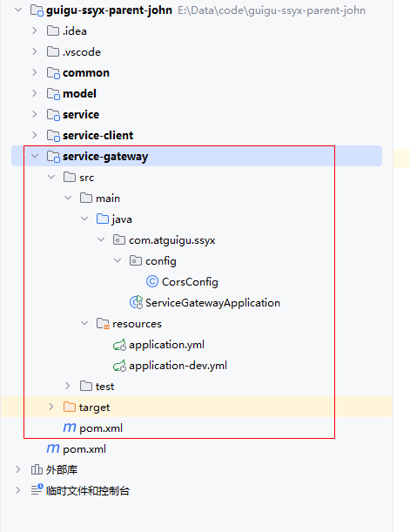Collapse the main folder
This screenshot has height=532, width=410.
[68, 198]
